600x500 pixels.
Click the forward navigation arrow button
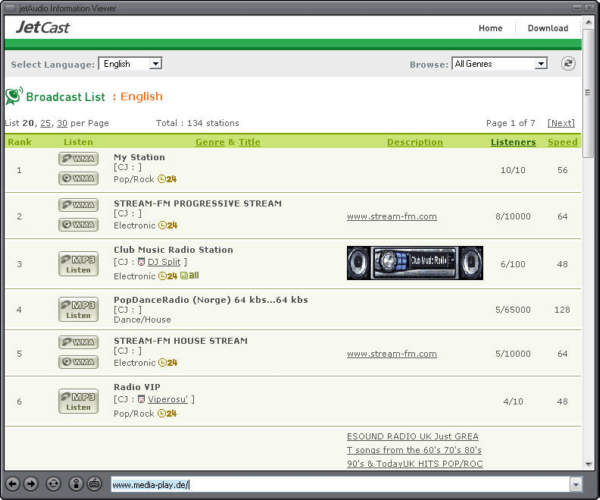(31, 484)
